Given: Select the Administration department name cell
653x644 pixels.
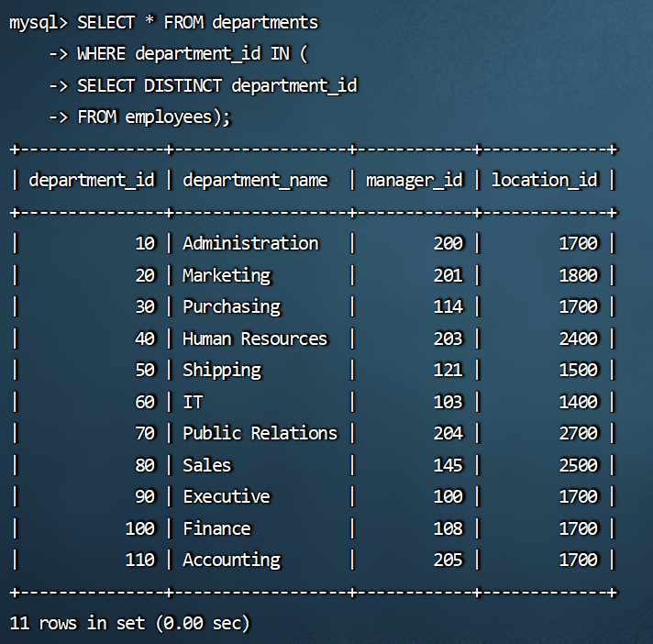Looking at the screenshot, I should tap(250, 243).
